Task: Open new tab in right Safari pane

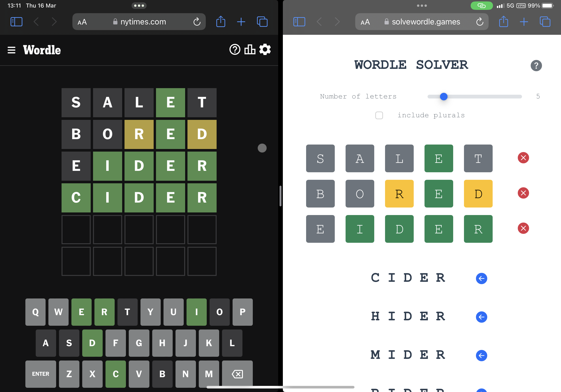Action: click(524, 22)
